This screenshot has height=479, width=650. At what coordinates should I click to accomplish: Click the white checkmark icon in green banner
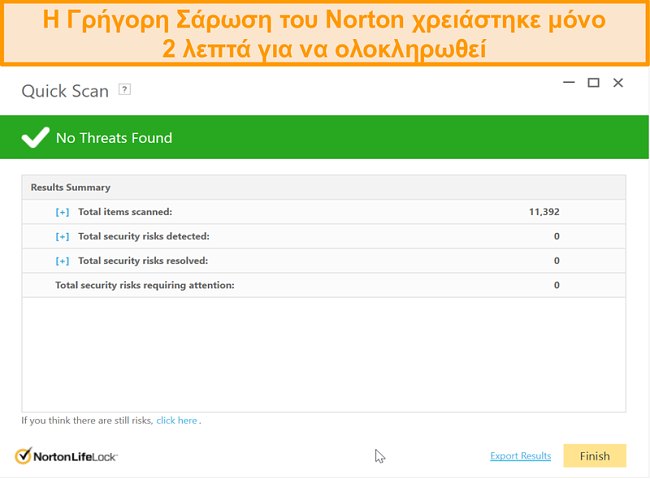[x=35, y=137]
